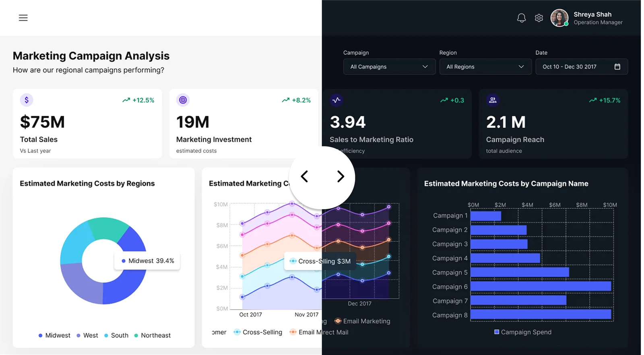Click the notification bell icon
Screen dimensions: 644x355
click(x=521, y=18)
